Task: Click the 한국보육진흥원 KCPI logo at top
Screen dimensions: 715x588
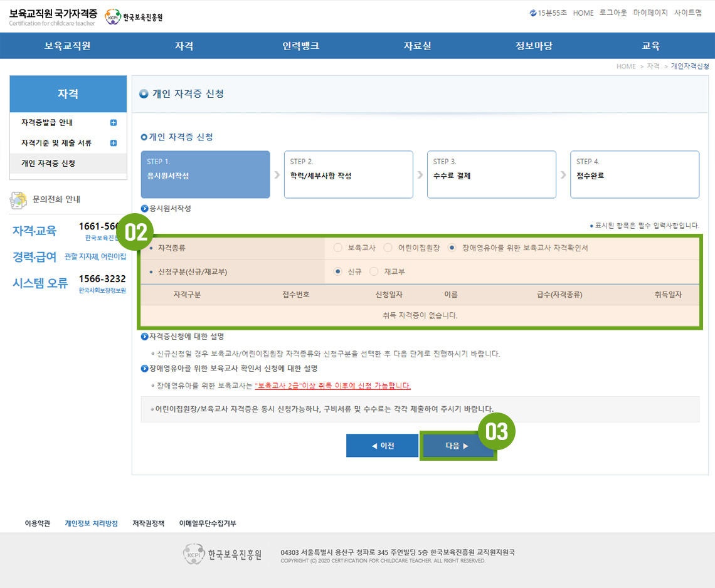Action: [x=134, y=17]
